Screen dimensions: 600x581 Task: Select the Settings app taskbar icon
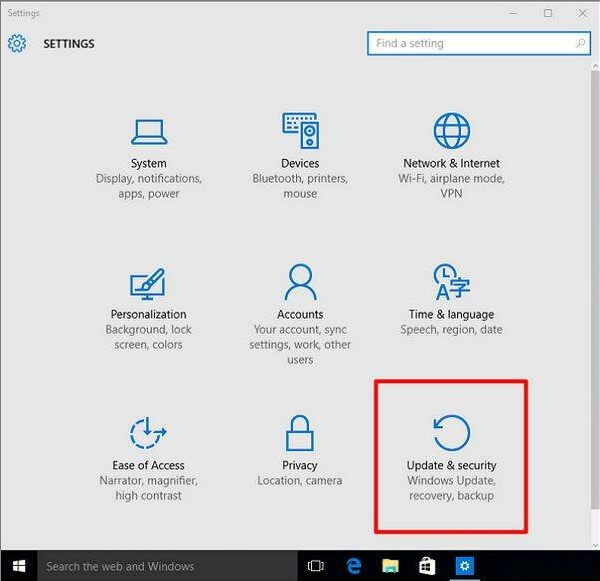tap(465, 566)
